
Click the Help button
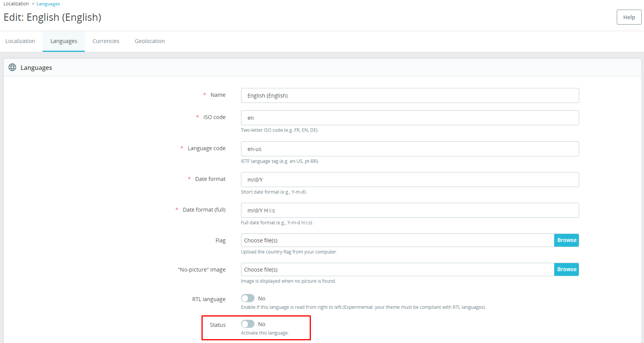click(629, 17)
